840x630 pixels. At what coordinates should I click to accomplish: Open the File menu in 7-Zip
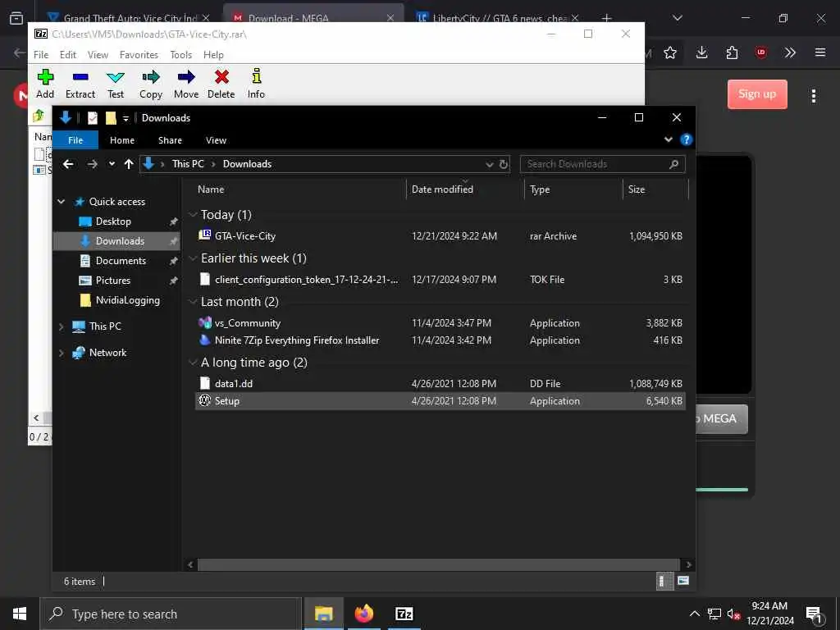coord(41,55)
